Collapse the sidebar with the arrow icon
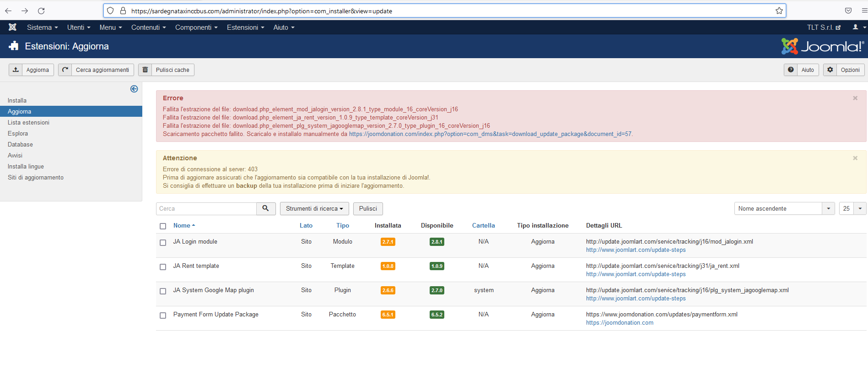 pyautogui.click(x=134, y=89)
